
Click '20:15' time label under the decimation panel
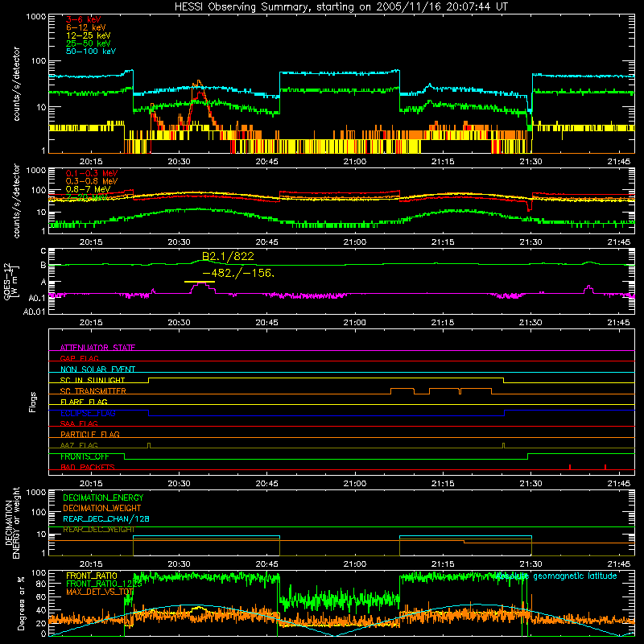tap(91, 564)
